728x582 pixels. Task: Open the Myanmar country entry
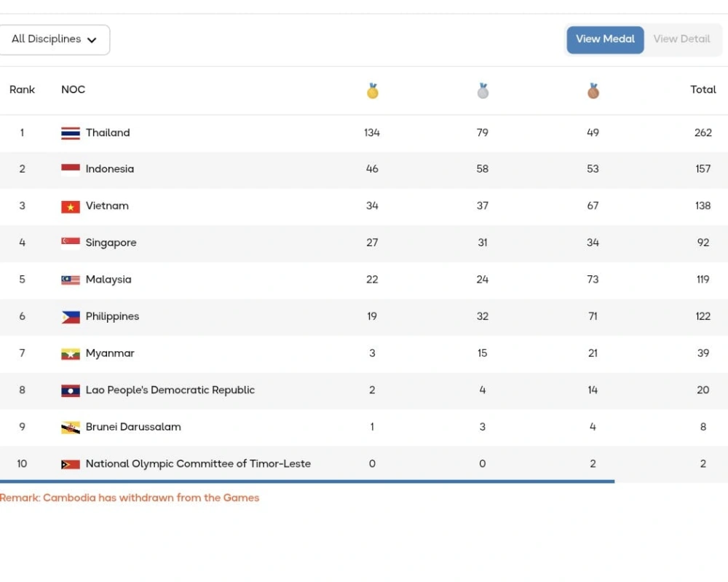(110, 353)
